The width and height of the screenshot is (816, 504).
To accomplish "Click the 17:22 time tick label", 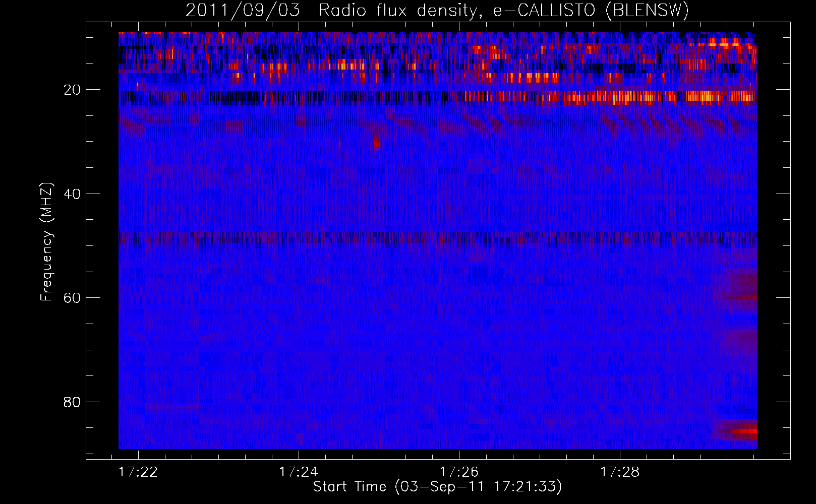I will (x=138, y=472).
